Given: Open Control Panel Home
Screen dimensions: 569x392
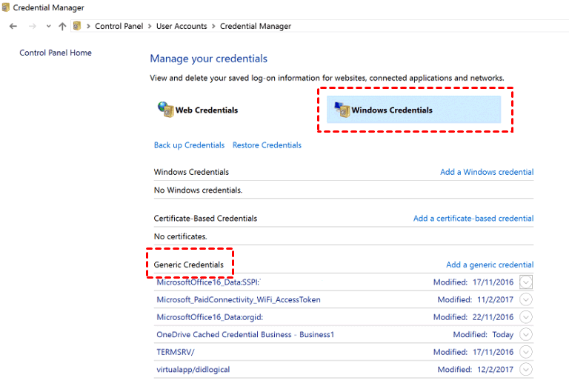Looking at the screenshot, I should point(56,53).
